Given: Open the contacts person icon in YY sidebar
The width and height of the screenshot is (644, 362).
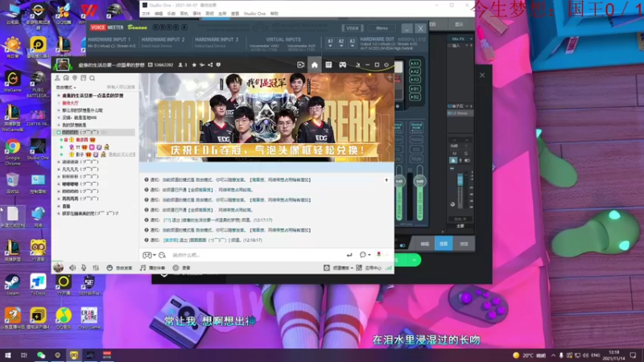Looking at the screenshot, I should 57,78.
